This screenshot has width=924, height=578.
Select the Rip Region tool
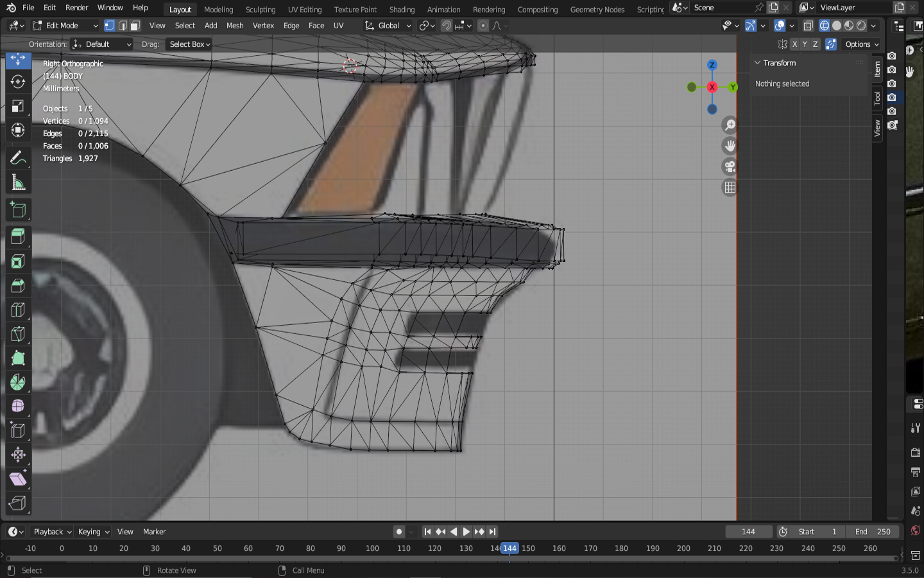pyautogui.click(x=18, y=504)
